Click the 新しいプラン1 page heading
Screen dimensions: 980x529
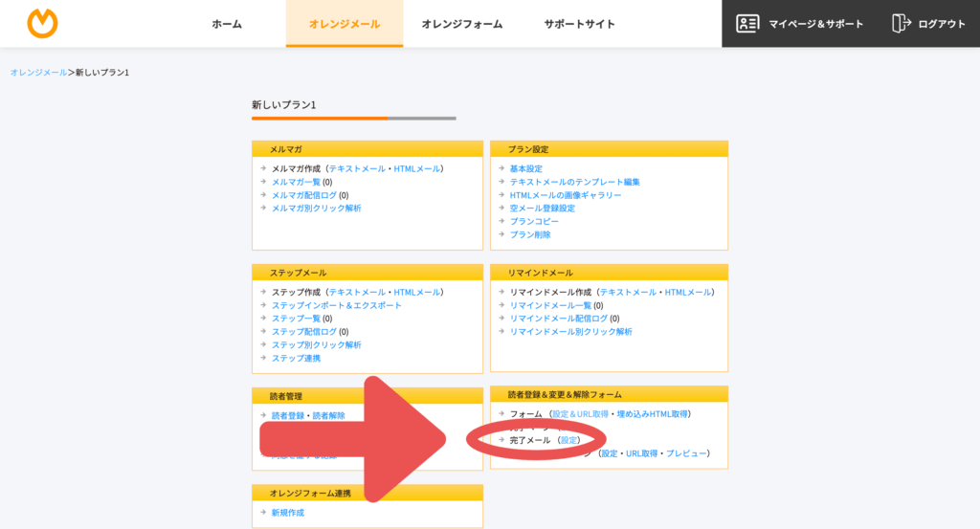click(283, 105)
